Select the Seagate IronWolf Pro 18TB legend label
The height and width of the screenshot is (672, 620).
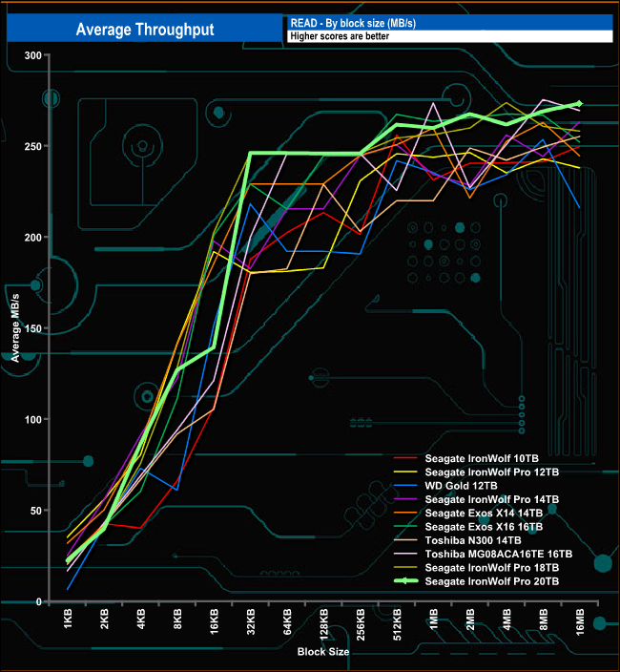492,568
